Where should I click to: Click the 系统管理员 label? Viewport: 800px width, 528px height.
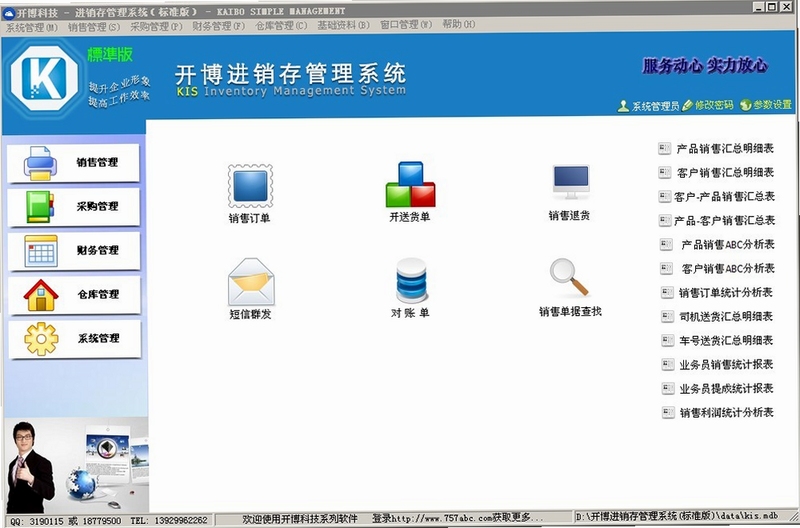coord(656,106)
